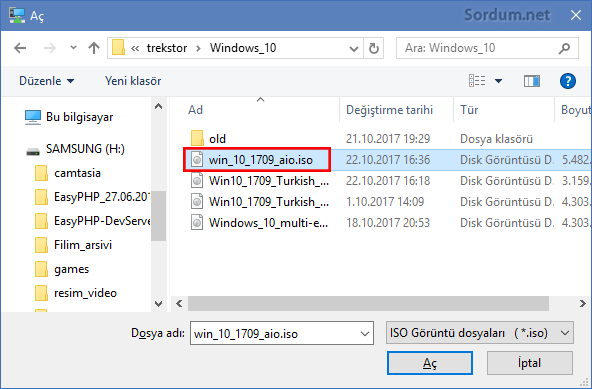This screenshot has width=592, height=389.
Task: Click navigation pane scroll up arrow
Action: (x=159, y=107)
